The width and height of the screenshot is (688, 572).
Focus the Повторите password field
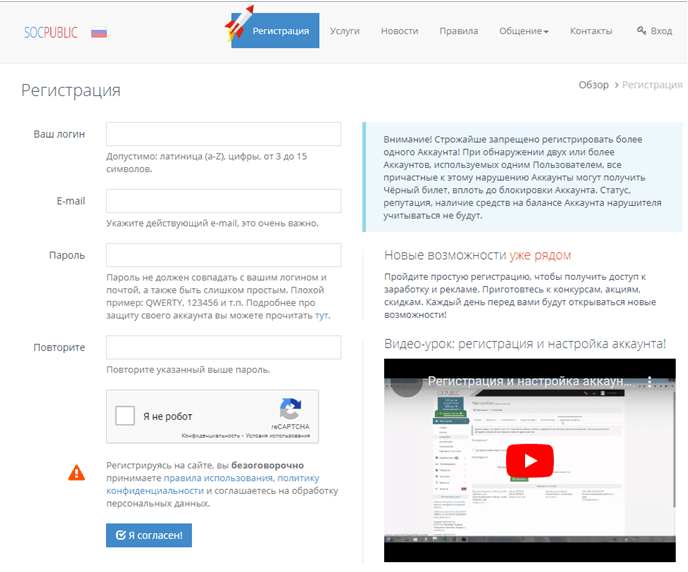pos(223,347)
